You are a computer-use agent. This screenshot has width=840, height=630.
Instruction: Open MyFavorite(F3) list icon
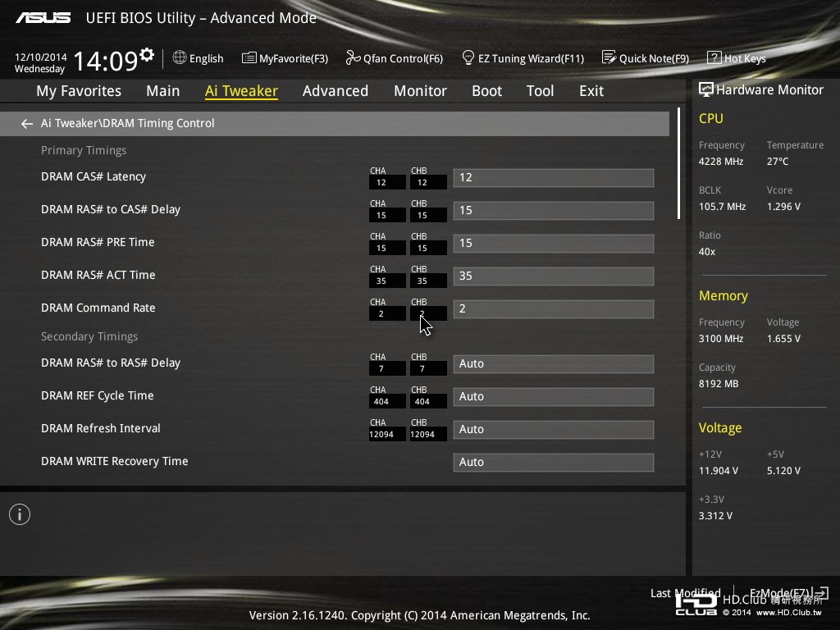pos(249,58)
